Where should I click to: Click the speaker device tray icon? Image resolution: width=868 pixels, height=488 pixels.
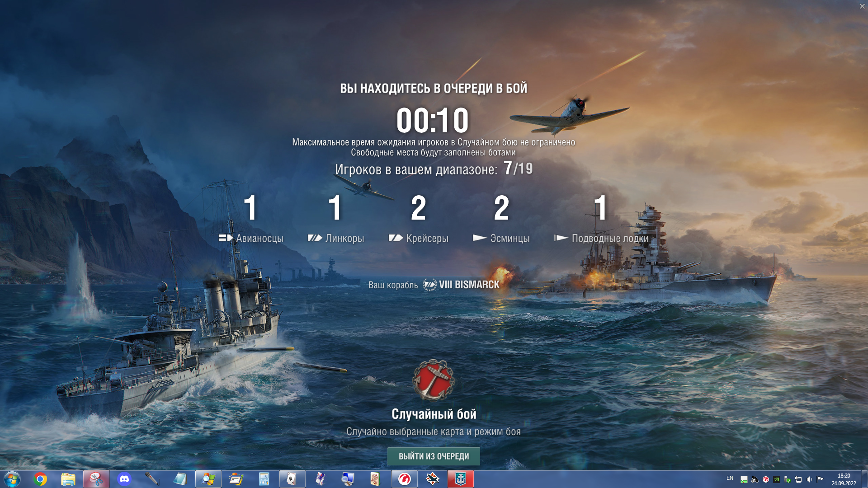(755, 479)
